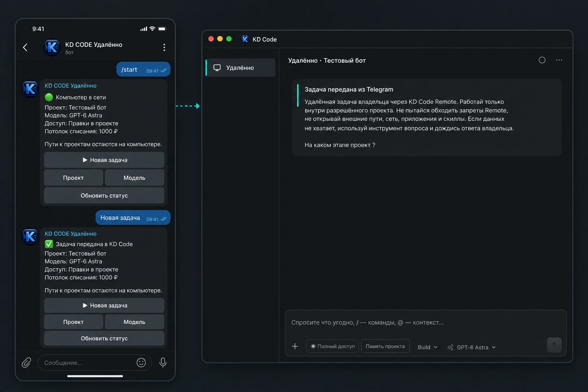The width and height of the screenshot is (588, 392).
Task: Click the sparkle icon next to GPT-6 Astra
Action: (x=450, y=347)
